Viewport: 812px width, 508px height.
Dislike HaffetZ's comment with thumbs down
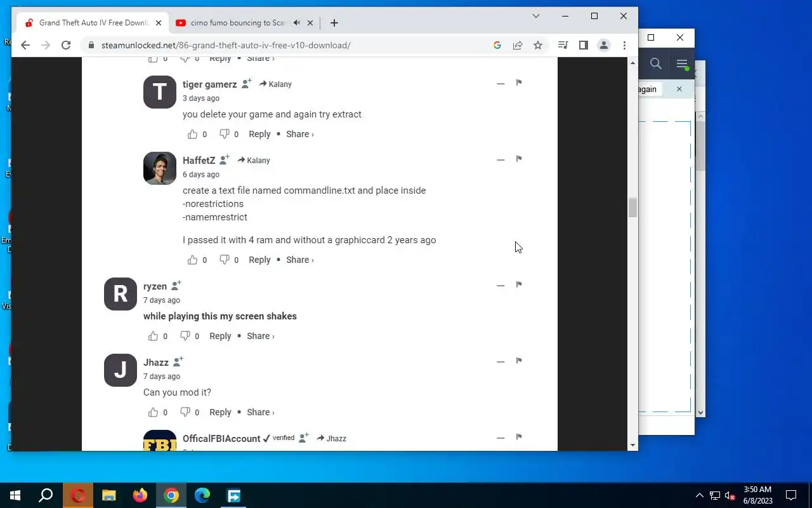pos(224,260)
